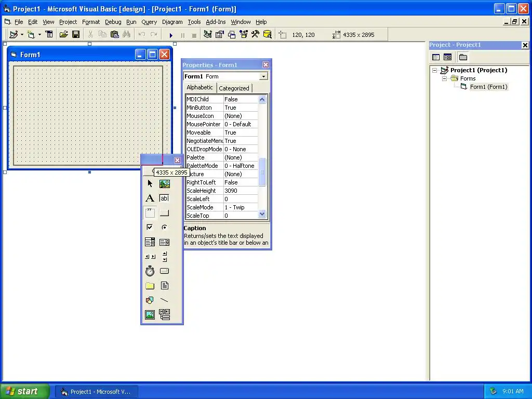The width and height of the screenshot is (532, 399).
Task: Close the Properties - Form1 window
Action: (265, 65)
